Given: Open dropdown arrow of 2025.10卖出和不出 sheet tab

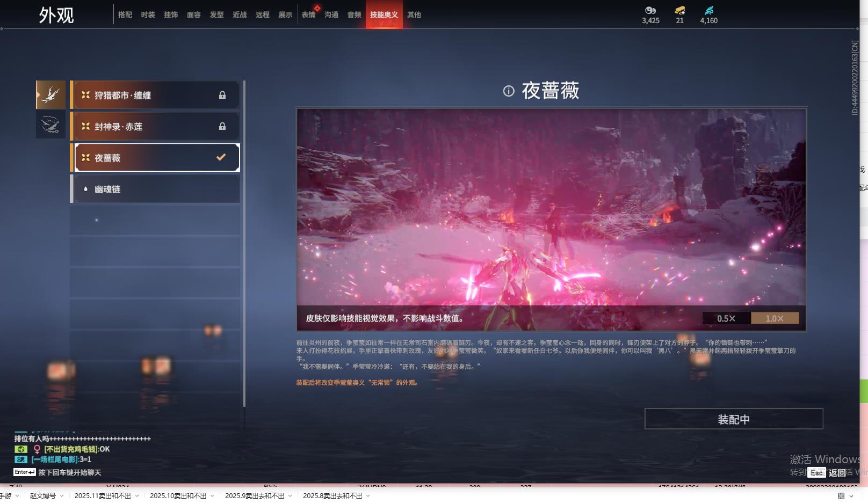Looking at the screenshot, I should point(212,496).
